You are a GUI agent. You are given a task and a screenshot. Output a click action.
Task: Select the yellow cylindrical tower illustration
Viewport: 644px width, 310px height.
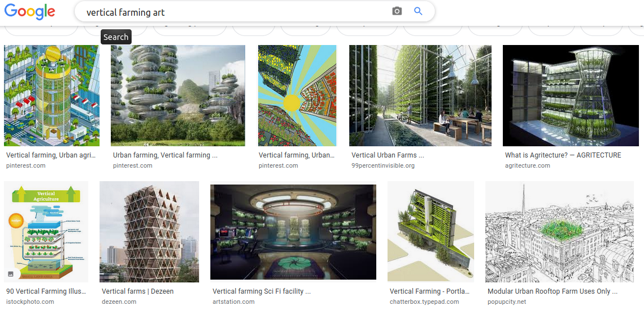coord(52,96)
